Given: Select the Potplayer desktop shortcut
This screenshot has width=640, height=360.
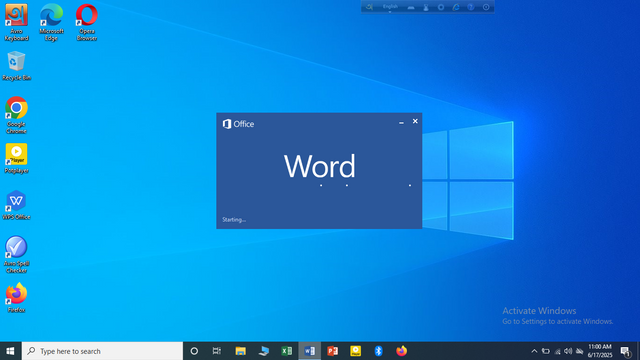Looking at the screenshot, I should (x=16, y=158).
